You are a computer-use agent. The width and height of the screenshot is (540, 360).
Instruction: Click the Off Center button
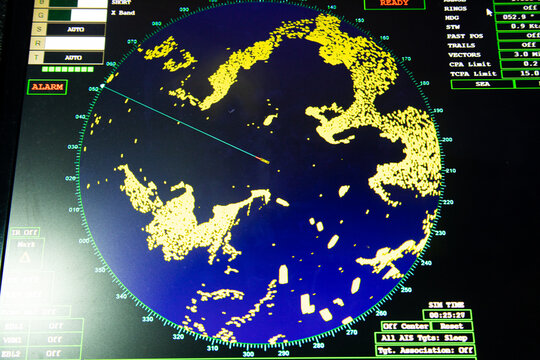click(x=405, y=326)
